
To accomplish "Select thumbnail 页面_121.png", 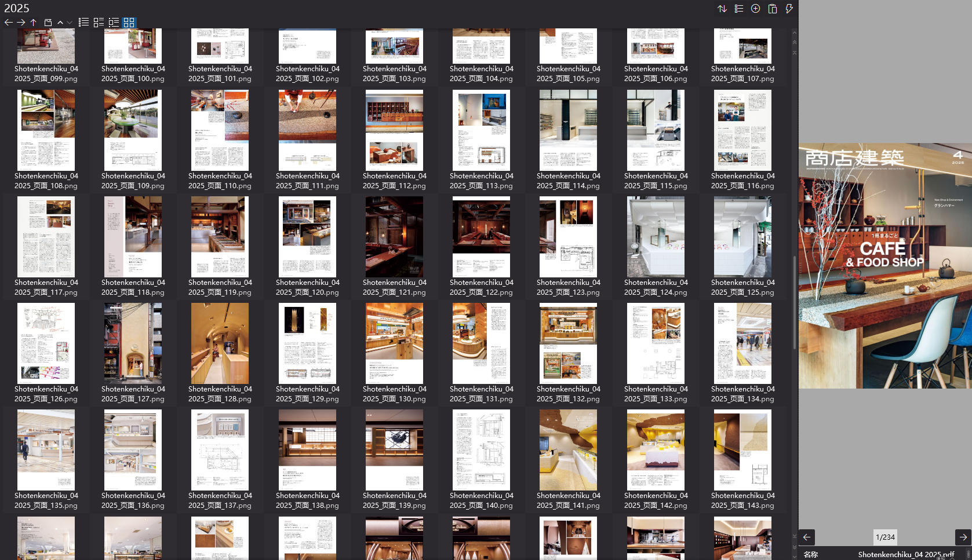I will [394, 237].
